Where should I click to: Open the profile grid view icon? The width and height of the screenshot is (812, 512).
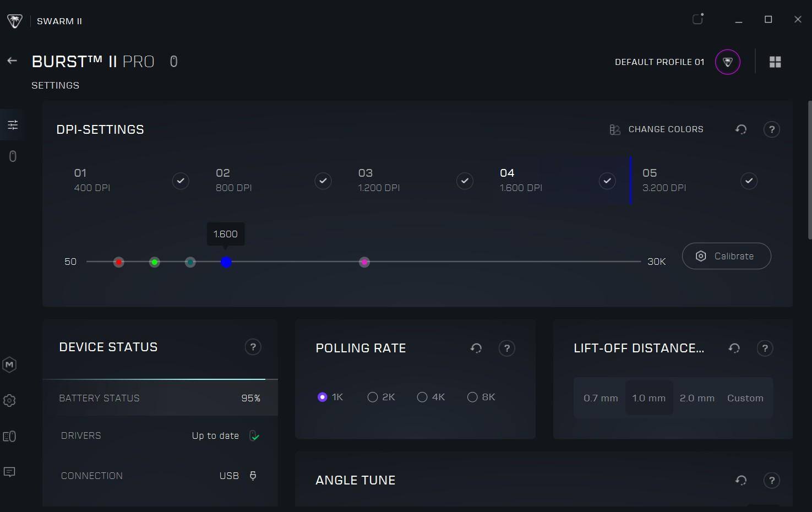point(775,62)
